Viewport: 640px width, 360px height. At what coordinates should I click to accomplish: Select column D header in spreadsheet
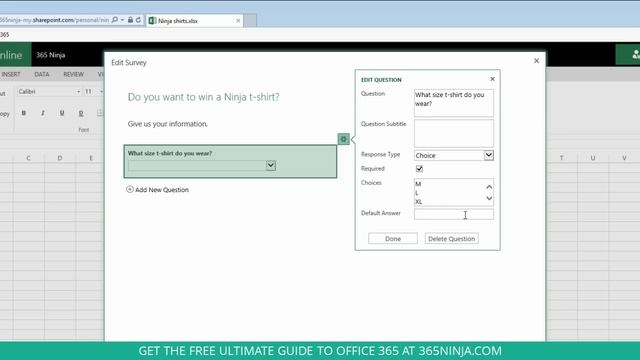pyautogui.click(x=60, y=158)
